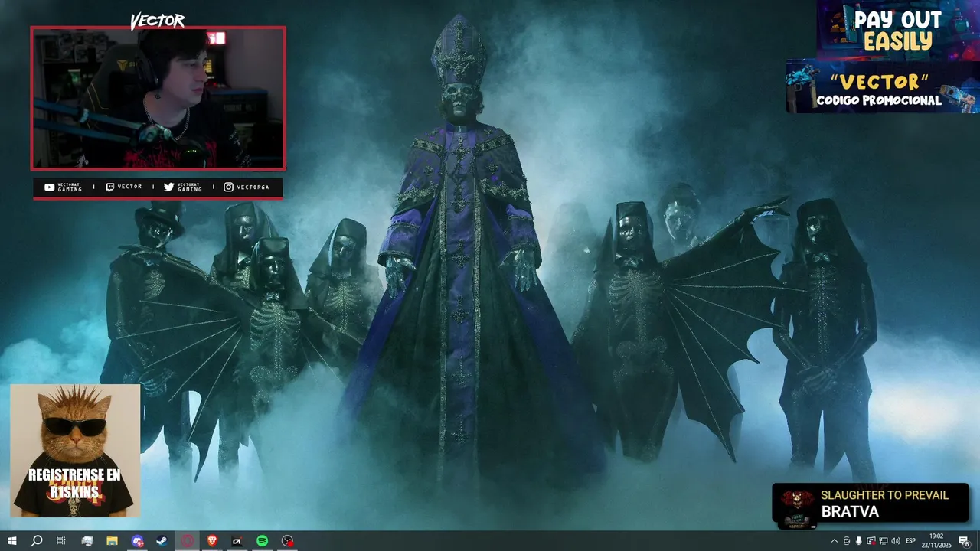The image size is (980, 551).
Task: Click the microphone tray icon
Action: (x=859, y=541)
